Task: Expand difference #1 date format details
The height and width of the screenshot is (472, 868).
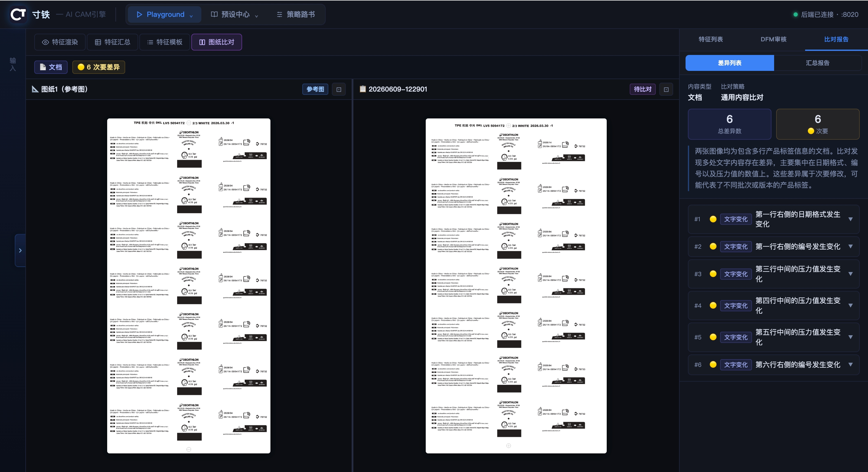Action: point(851,219)
